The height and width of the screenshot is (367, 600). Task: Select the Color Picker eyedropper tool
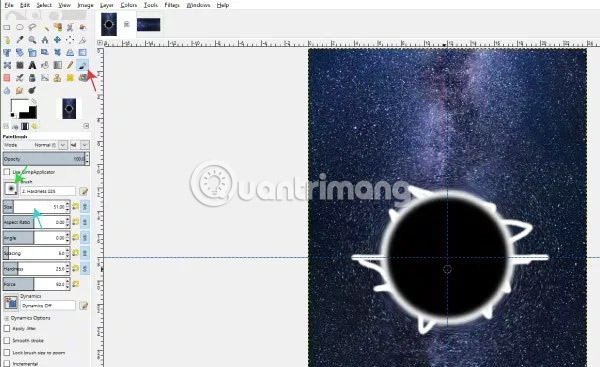click(x=20, y=40)
